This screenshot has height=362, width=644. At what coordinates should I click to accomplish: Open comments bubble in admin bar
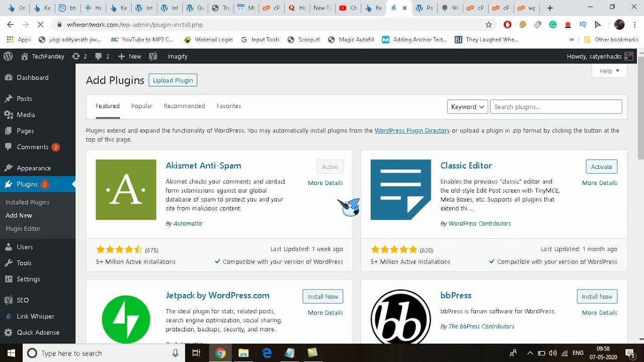point(102,56)
